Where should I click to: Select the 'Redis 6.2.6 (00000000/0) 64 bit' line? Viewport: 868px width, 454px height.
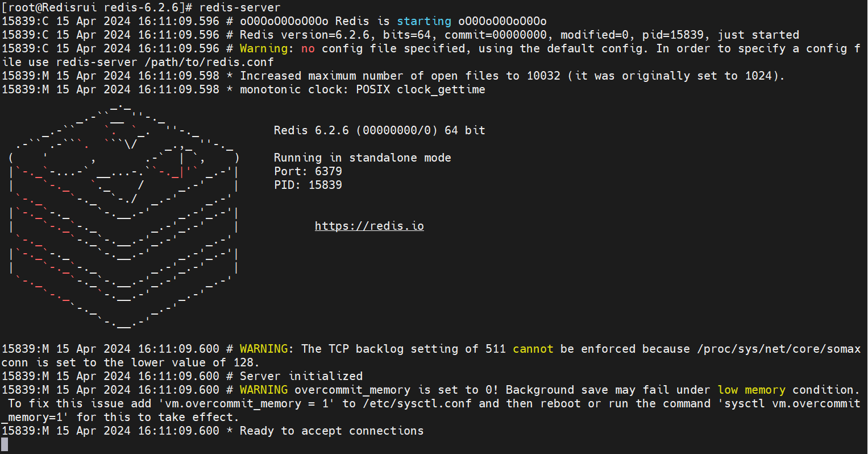coord(380,130)
